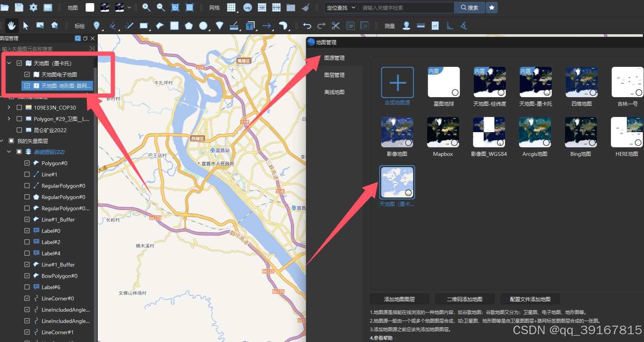Click the 添加地图图层 button
This screenshot has width=644, height=342.
399,299
